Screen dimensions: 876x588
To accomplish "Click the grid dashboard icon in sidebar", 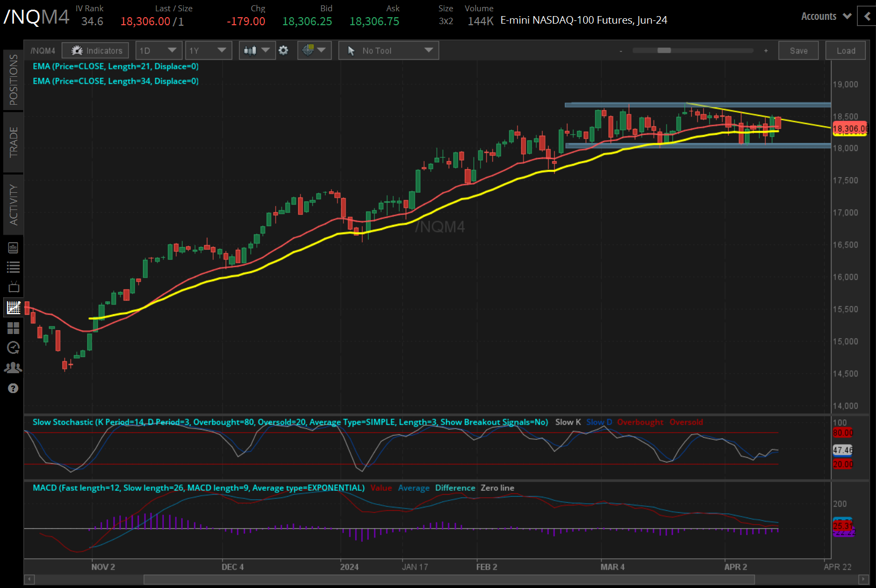I will (x=13, y=328).
